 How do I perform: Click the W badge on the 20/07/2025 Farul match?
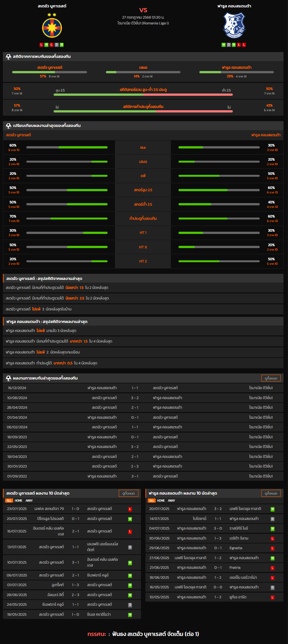click(273, 509)
